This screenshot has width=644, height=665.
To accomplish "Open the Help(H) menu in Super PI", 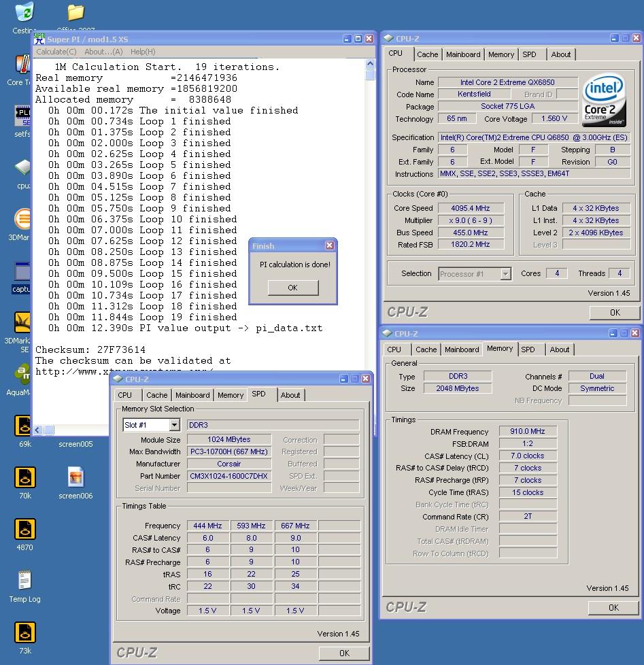I will pyautogui.click(x=143, y=52).
